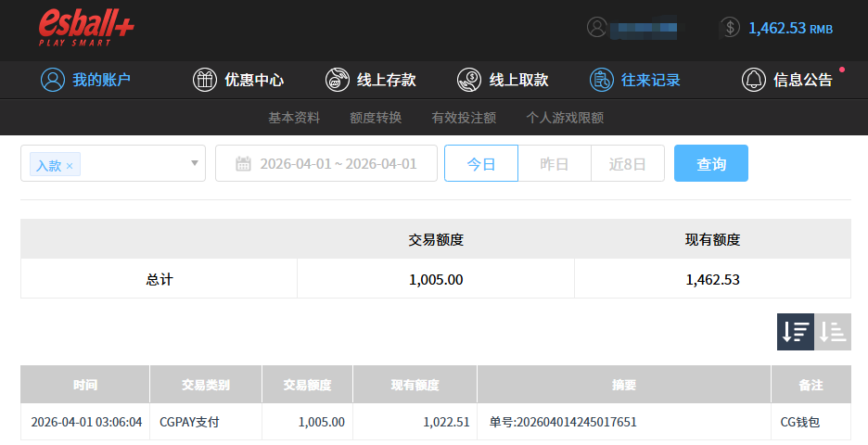This screenshot has height=445, width=868.
Task: Click the calendar icon in date field
Action: 243,164
